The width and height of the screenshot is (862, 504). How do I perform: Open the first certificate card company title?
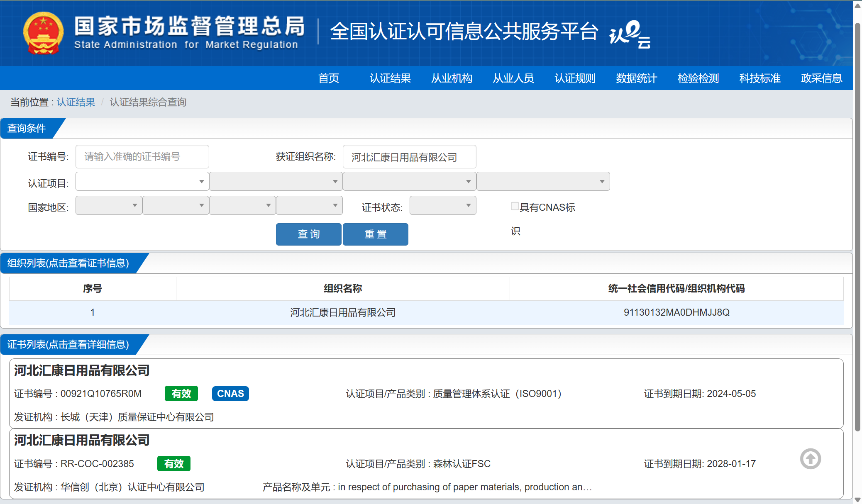tap(82, 370)
